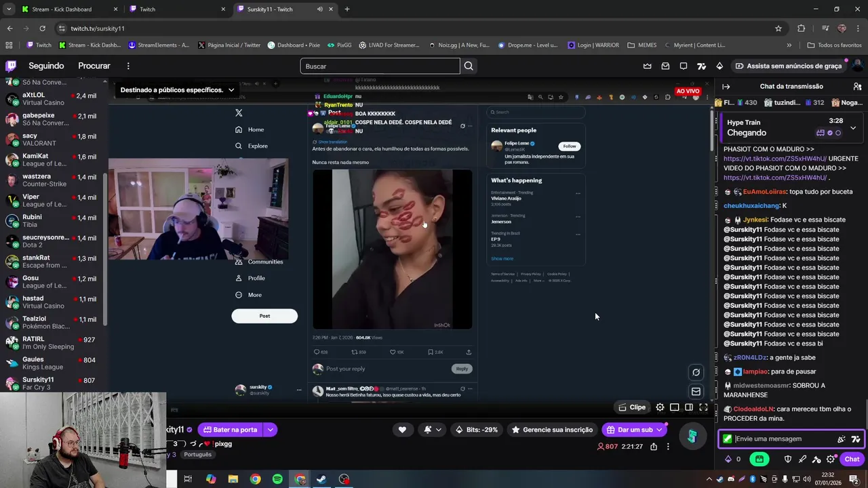Open volume control in system tray

(x=807, y=479)
